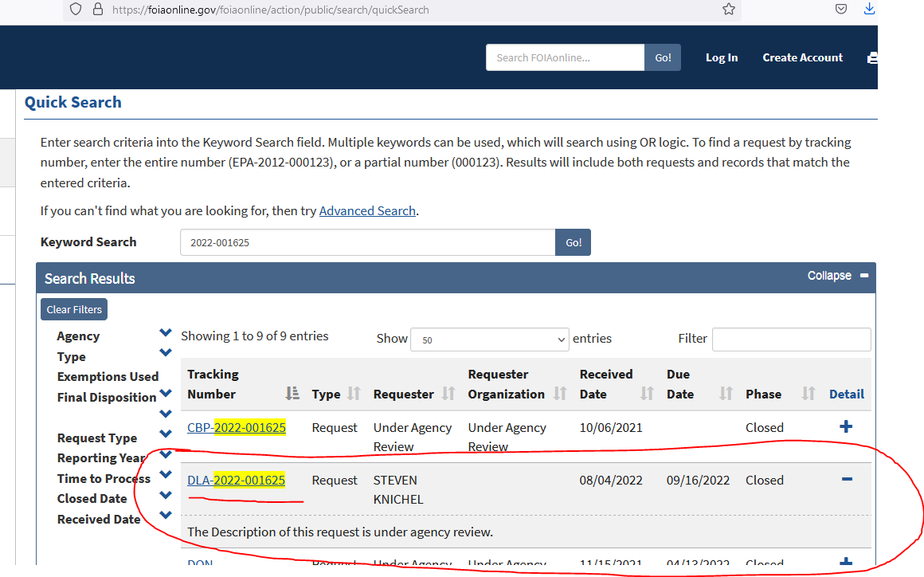The image size is (924, 577).
Task: Sort results by Received Date
Action: (647, 394)
